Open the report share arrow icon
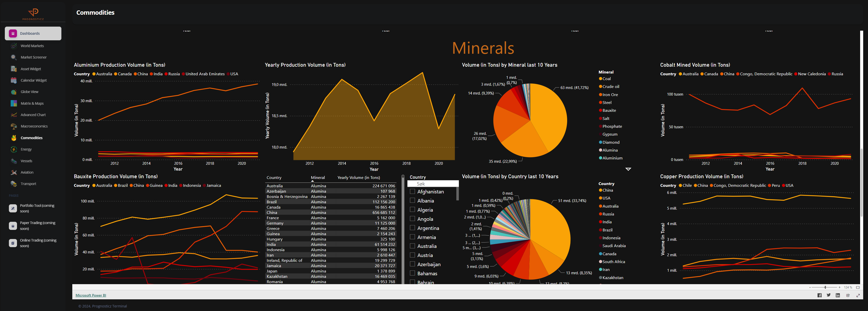868x311 pixels. [848, 295]
